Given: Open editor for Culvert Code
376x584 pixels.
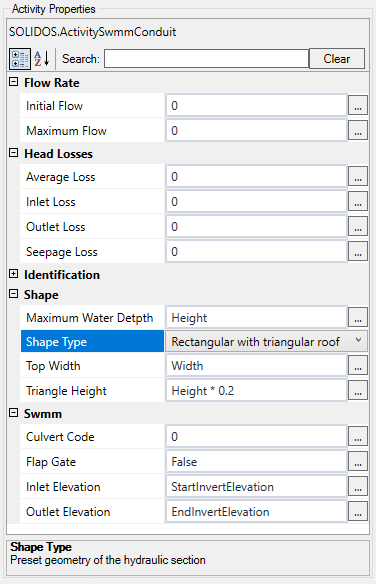Looking at the screenshot, I should click(358, 436).
